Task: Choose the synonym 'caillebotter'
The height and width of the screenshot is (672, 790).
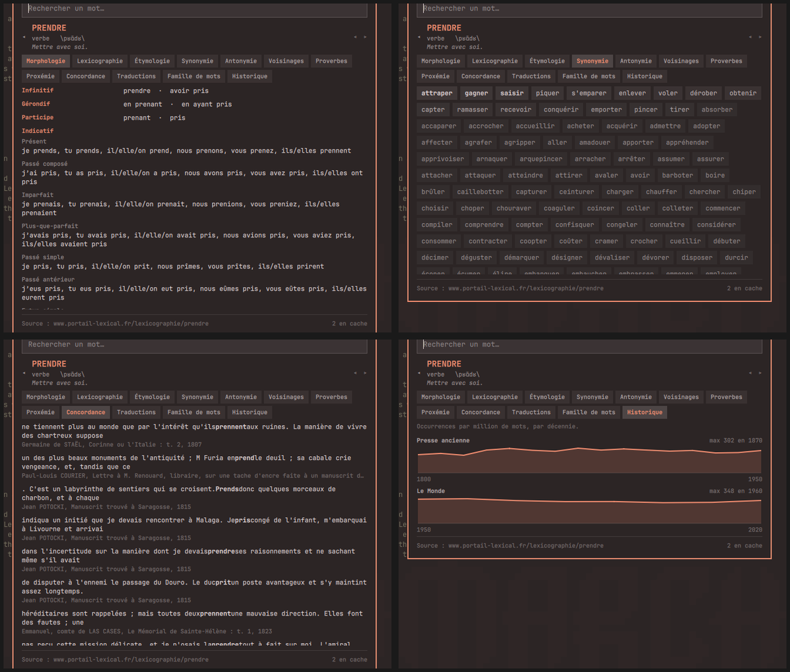Action: click(x=480, y=192)
